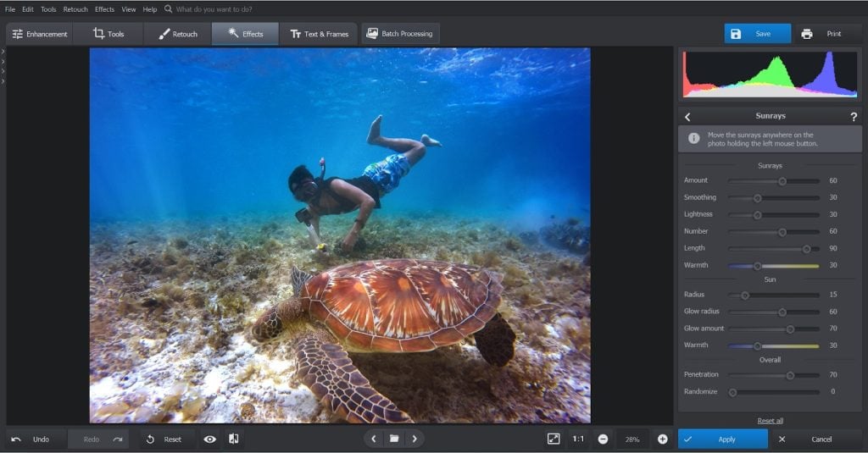868x453 pixels.
Task: Open the View menu
Action: [x=129, y=9]
